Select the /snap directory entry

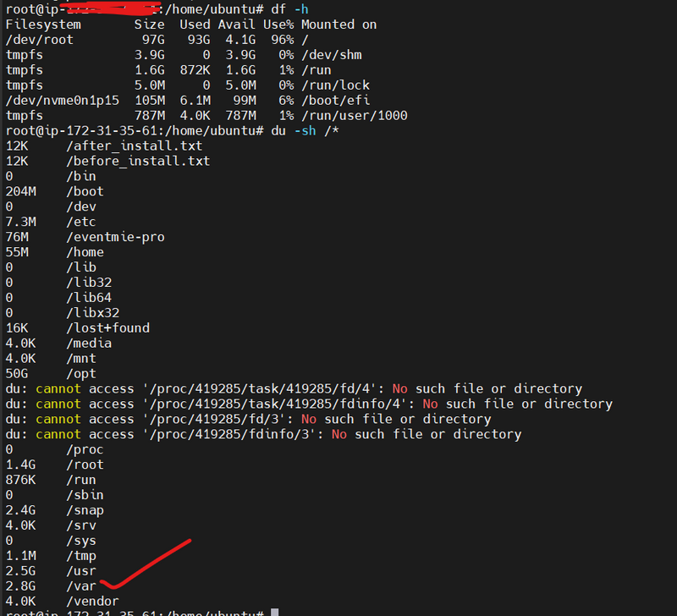(x=85, y=510)
